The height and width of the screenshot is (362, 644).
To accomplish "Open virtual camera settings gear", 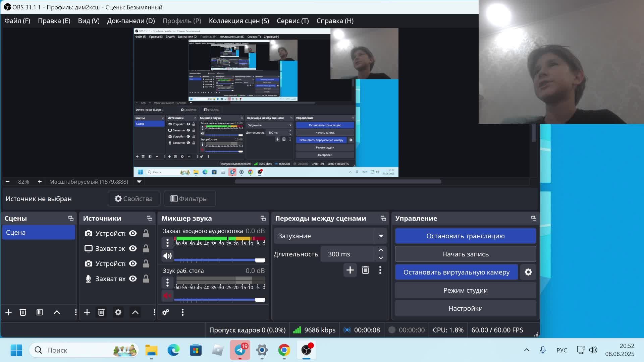I will [x=528, y=272].
